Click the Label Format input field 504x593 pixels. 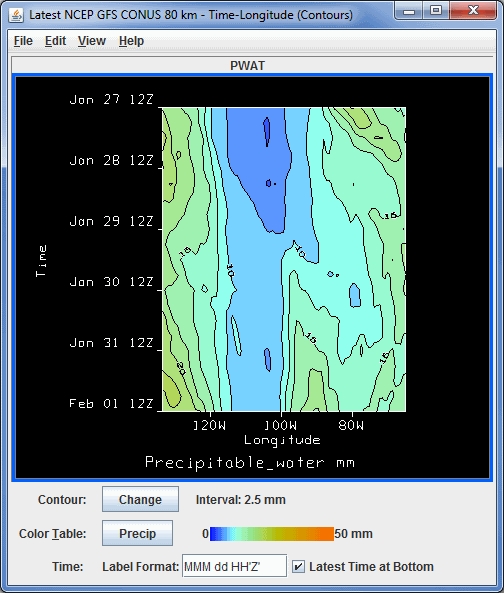234,567
